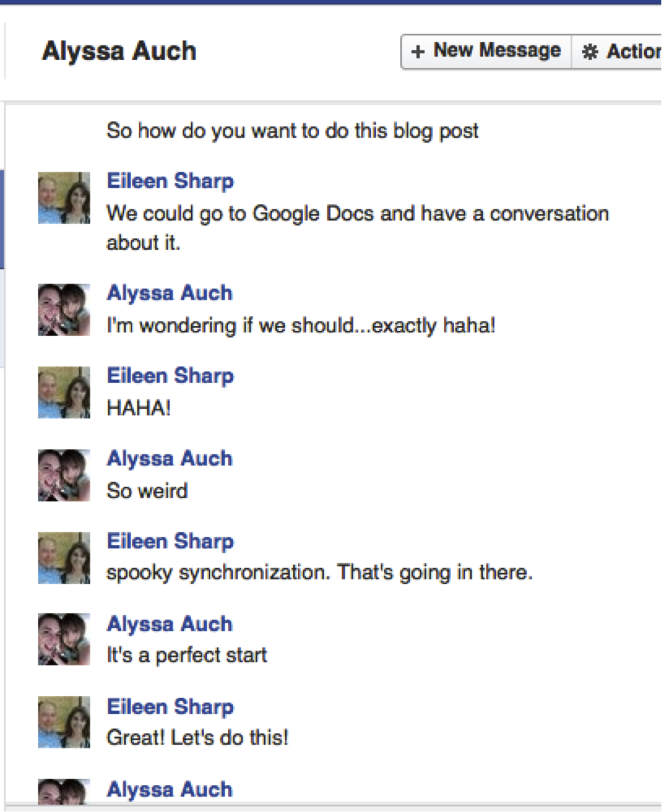
Task: Click Eileen Sharp's avatar next to HAHA!
Action: click(x=64, y=393)
